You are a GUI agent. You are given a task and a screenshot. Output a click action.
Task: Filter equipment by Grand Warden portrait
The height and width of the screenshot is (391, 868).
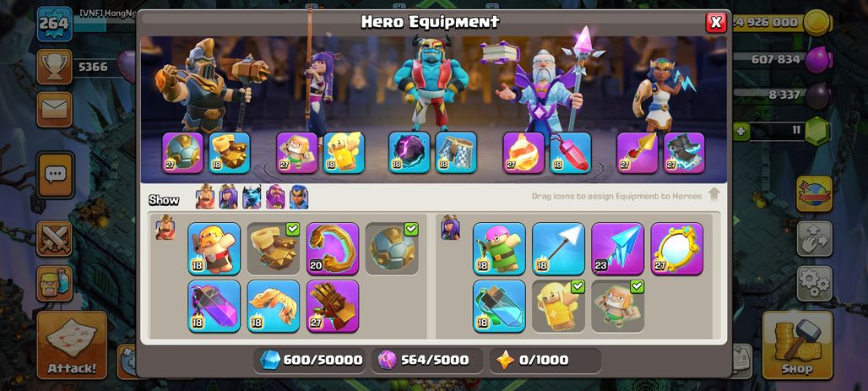click(x=275, y=197)
